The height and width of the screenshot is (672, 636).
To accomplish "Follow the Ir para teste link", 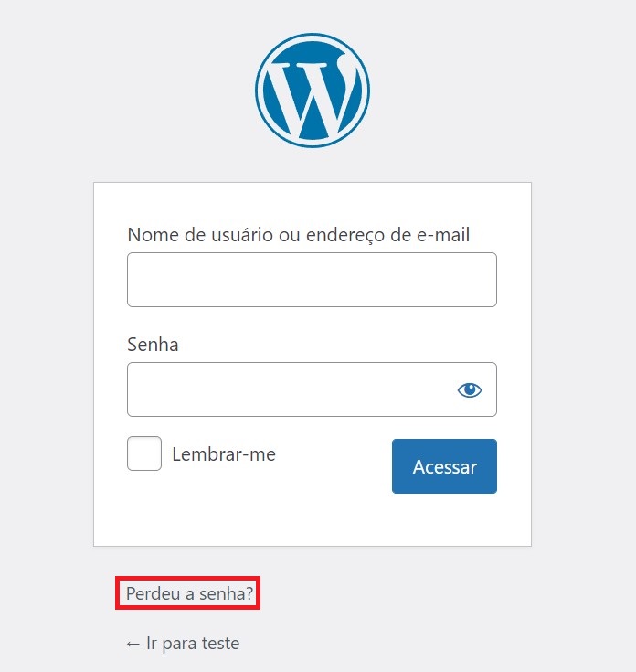I will coord(183,644).
